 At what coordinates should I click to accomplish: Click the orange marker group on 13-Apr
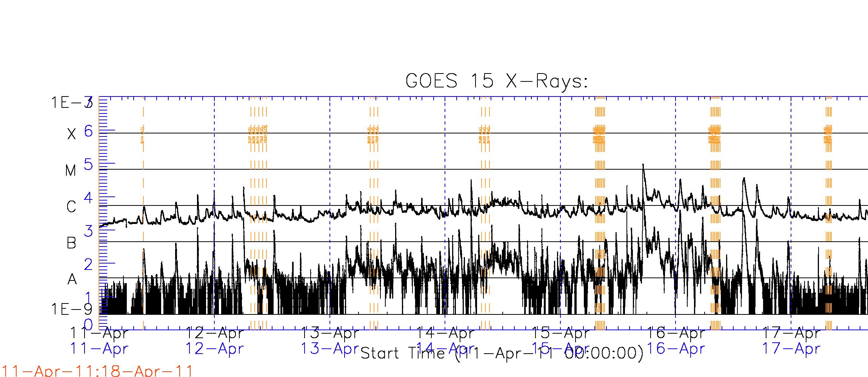(x=374, y=213)
